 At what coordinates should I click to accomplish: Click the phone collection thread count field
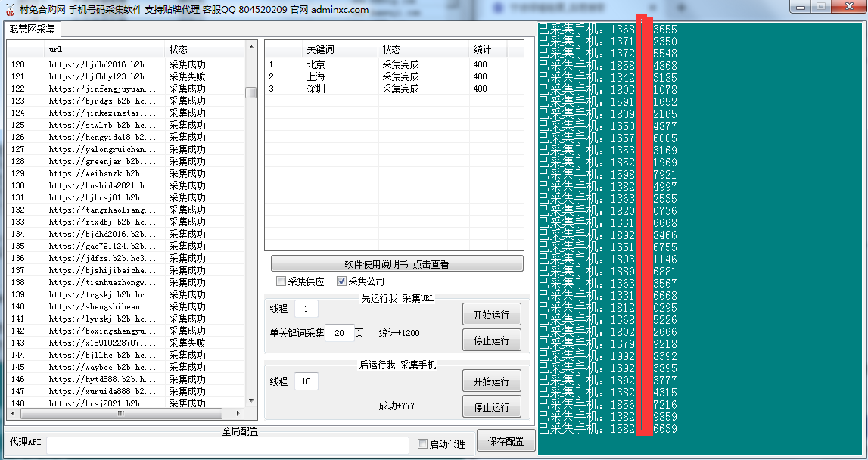point(306,381)
